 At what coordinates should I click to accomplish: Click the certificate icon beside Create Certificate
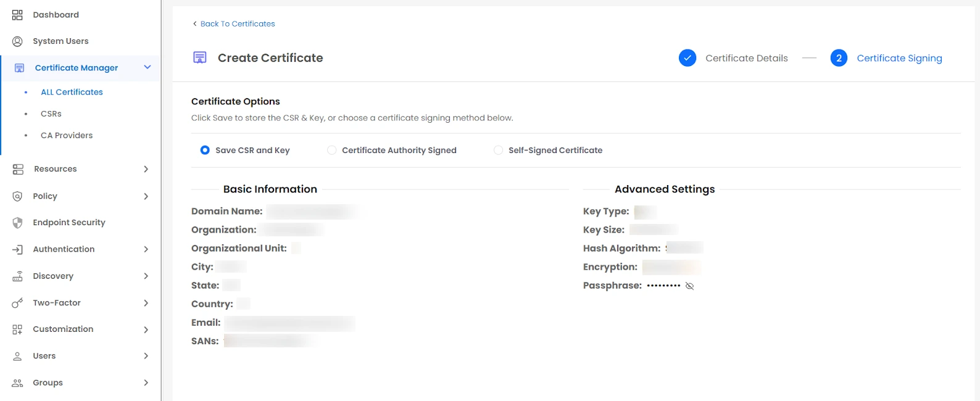pos(199,57)
